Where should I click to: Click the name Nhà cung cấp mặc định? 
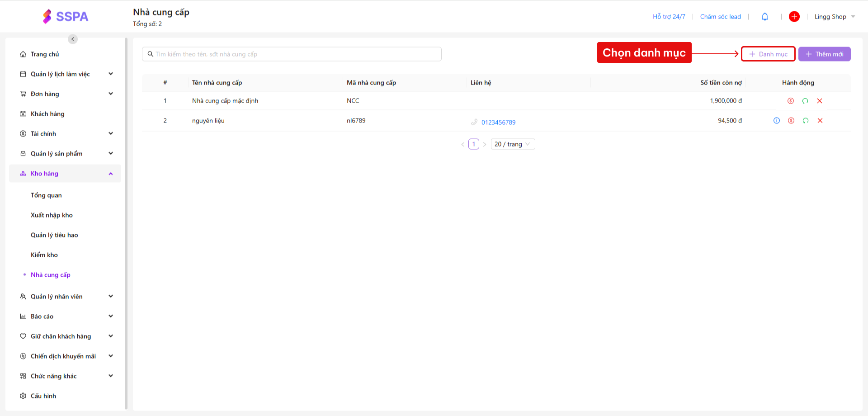(225, 101)
